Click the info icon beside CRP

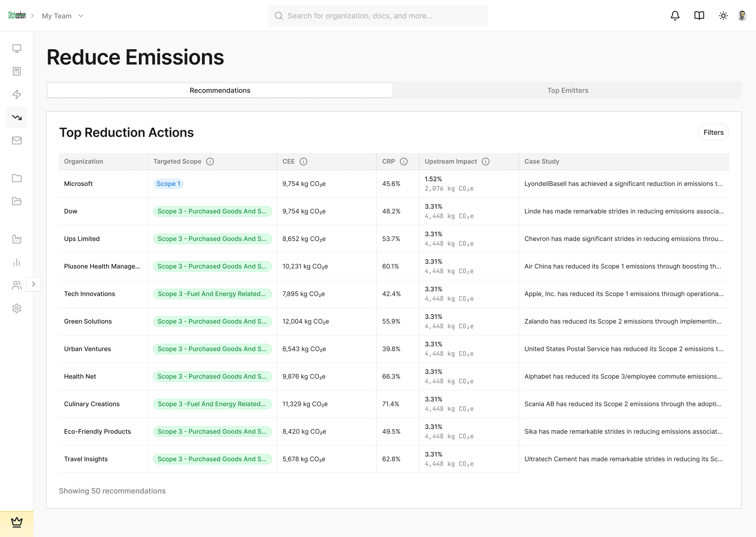[x=404, y=161]
